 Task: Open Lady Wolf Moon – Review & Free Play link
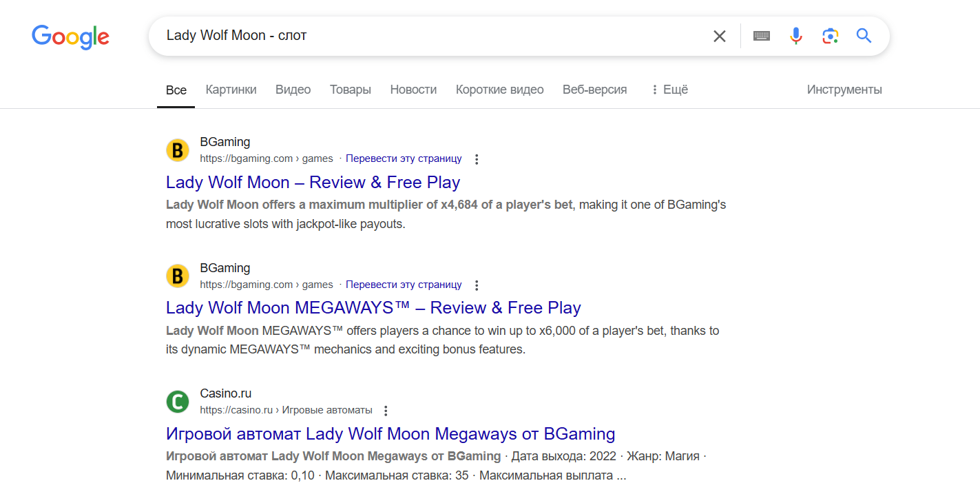click(x=313, y=183)
